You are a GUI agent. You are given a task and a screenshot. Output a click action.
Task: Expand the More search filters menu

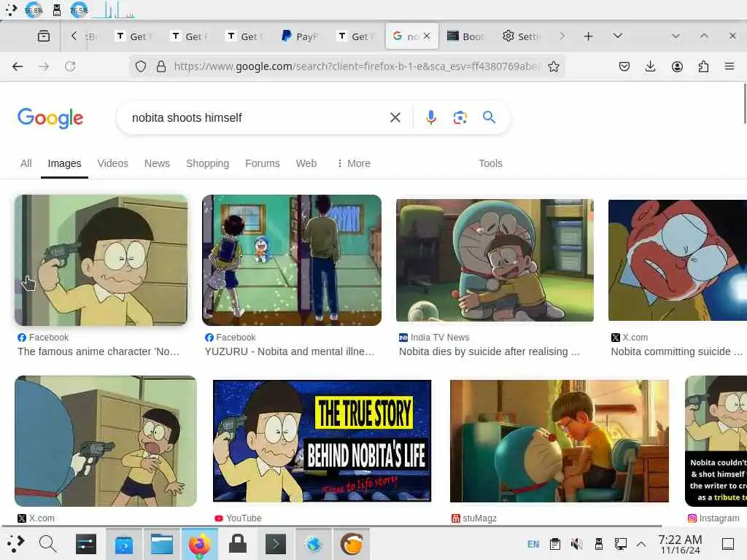point(353,163)
